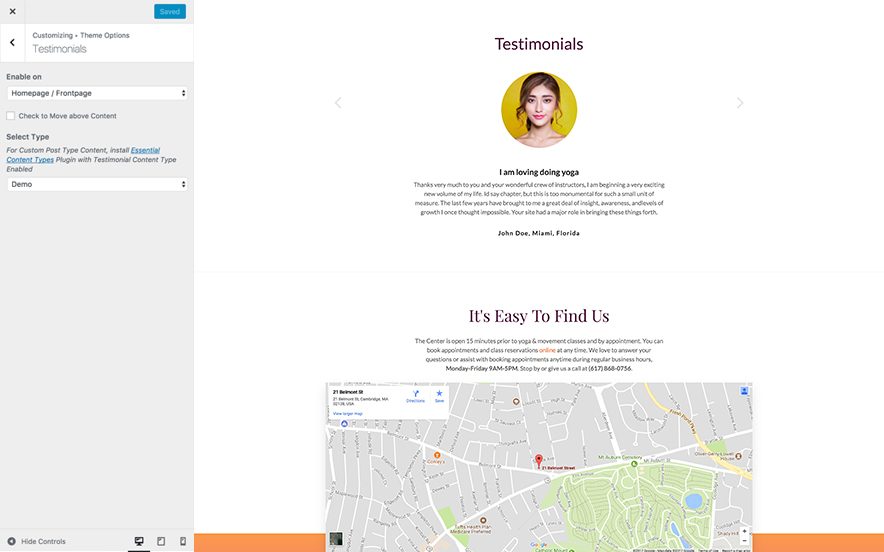Viewport: 884px width, 552px height.
Task: Click the testimonial's circular portrait photo
Action: (539, 110)
